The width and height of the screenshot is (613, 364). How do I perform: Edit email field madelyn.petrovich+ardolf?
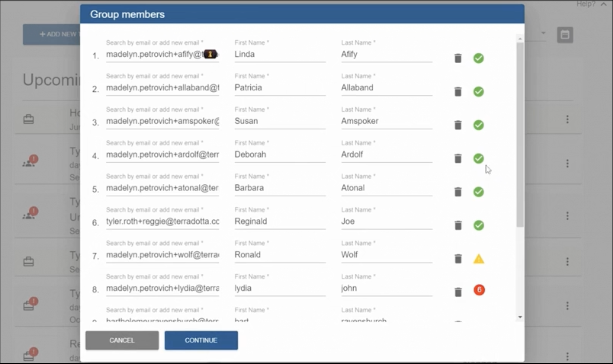point(162,154)
